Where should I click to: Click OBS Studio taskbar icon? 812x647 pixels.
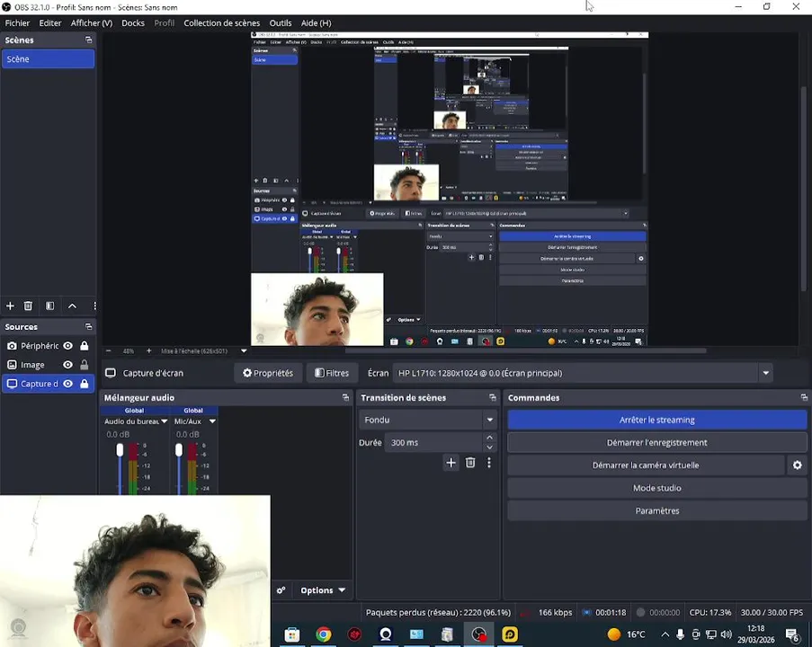click(x=479, y=634)
